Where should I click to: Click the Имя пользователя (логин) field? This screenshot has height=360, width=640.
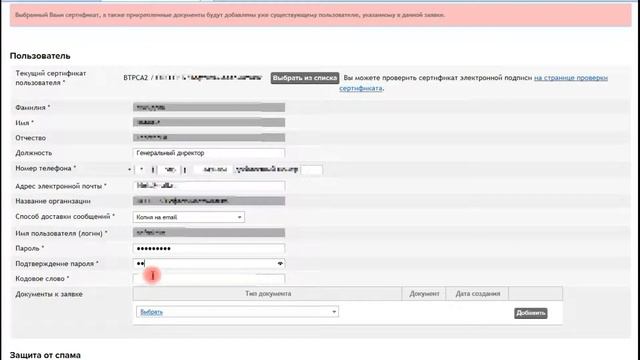coord(209,233)
